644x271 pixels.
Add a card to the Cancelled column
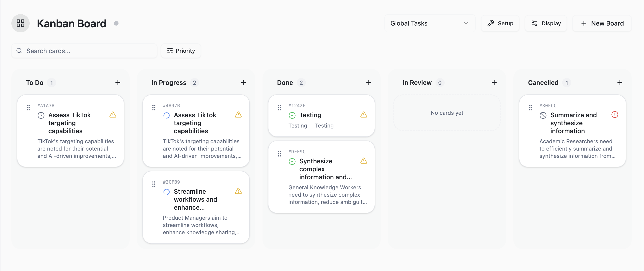point(620,82)
